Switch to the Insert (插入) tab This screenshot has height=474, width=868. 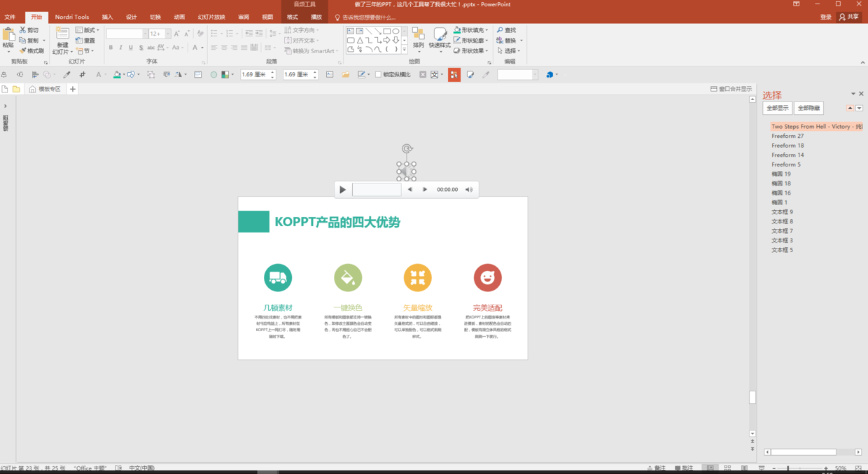(x=107, y=17)
